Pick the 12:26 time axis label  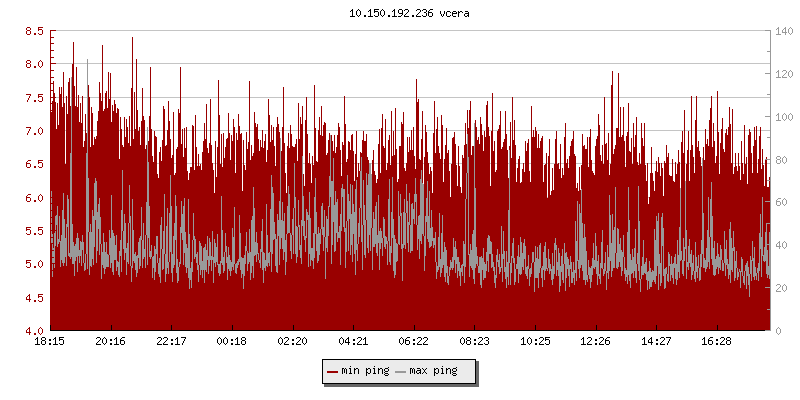point(595,342)
